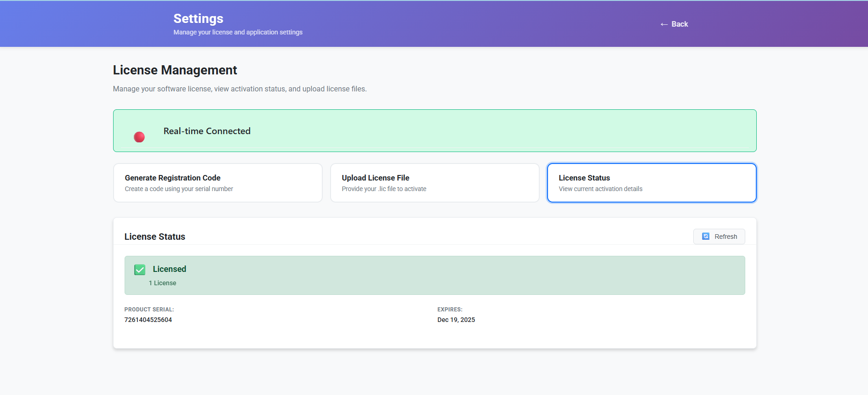Image resolution: width=868 pixels, height=395 pixels.
Task: Select the product serial number 7261404525604
Action: pos(148,320)
